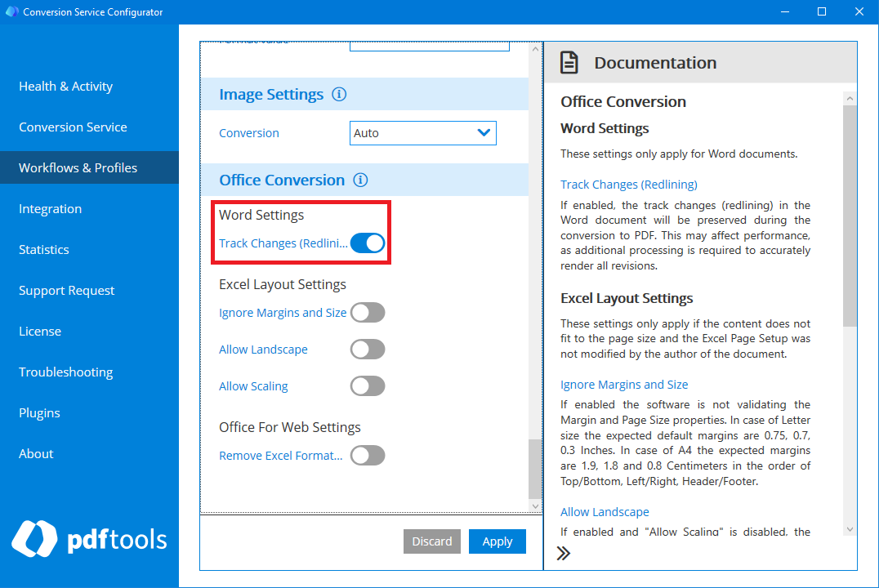Click settings panel scroll up arrow
Screen dimensions: 879x588
tap(535, 49)
